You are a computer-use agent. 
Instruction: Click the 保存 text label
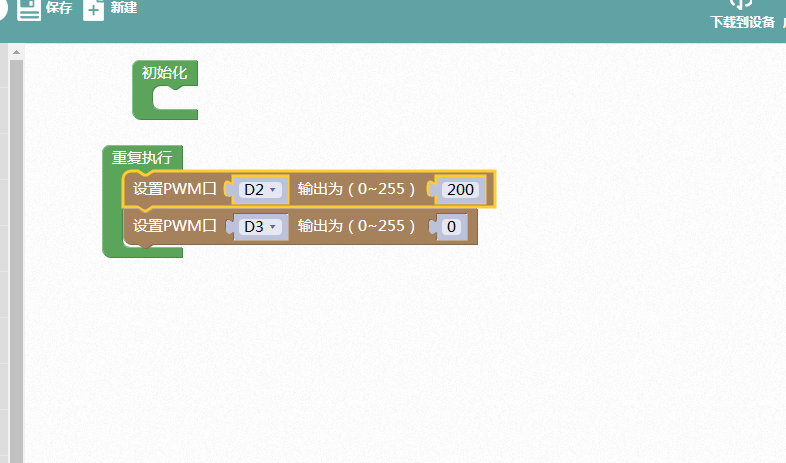pos(59,8)
